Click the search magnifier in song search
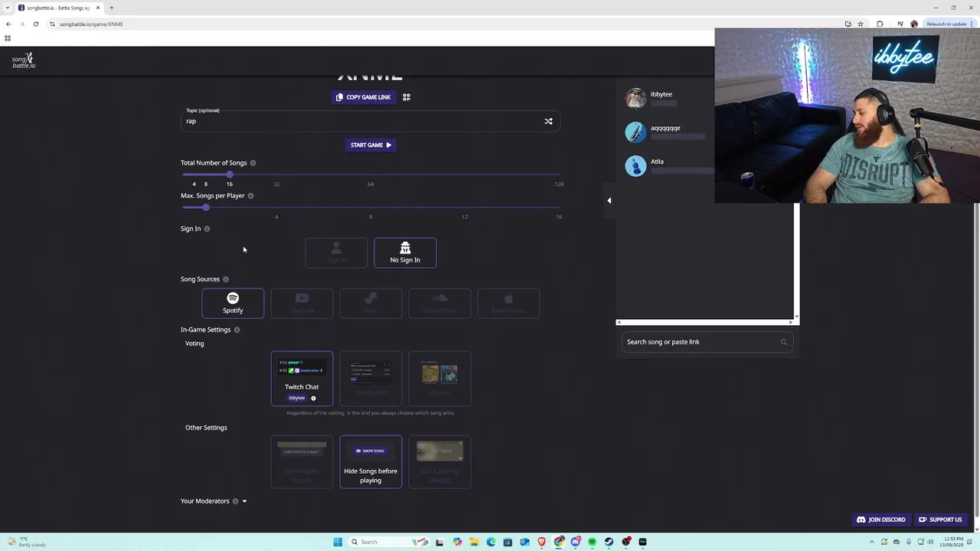Viewport: 980px width, 551px height. (783, 342)
